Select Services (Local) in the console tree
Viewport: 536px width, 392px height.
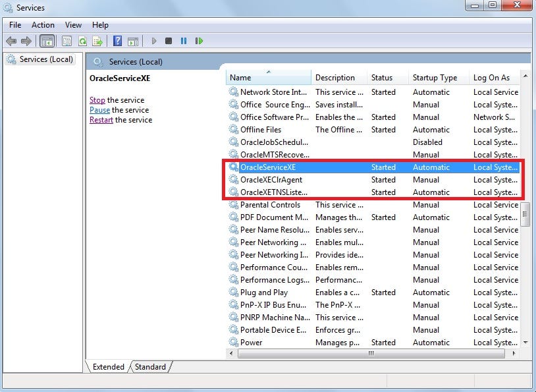(x=45, y=59)
